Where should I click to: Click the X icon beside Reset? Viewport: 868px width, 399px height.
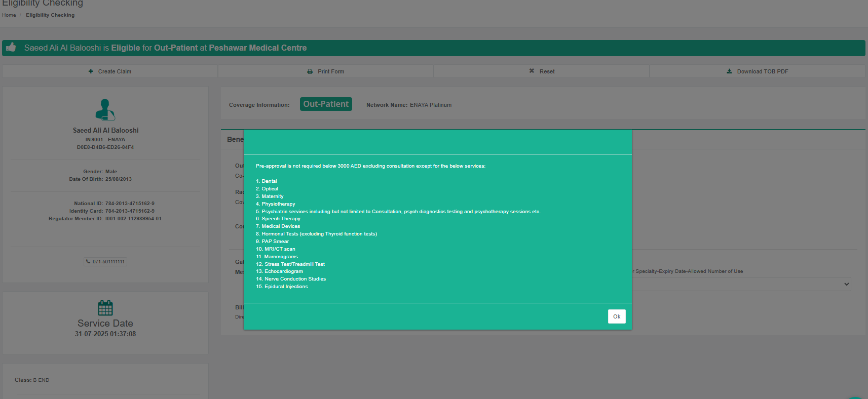click(532, 71)
